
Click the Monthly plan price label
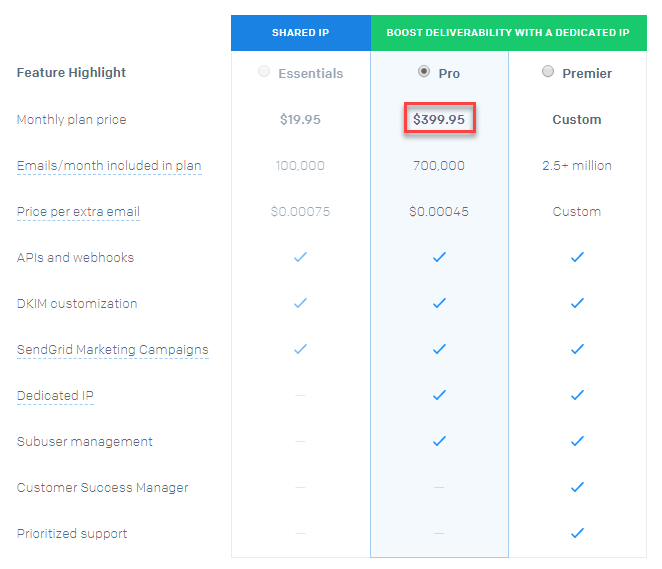point(71,120)
